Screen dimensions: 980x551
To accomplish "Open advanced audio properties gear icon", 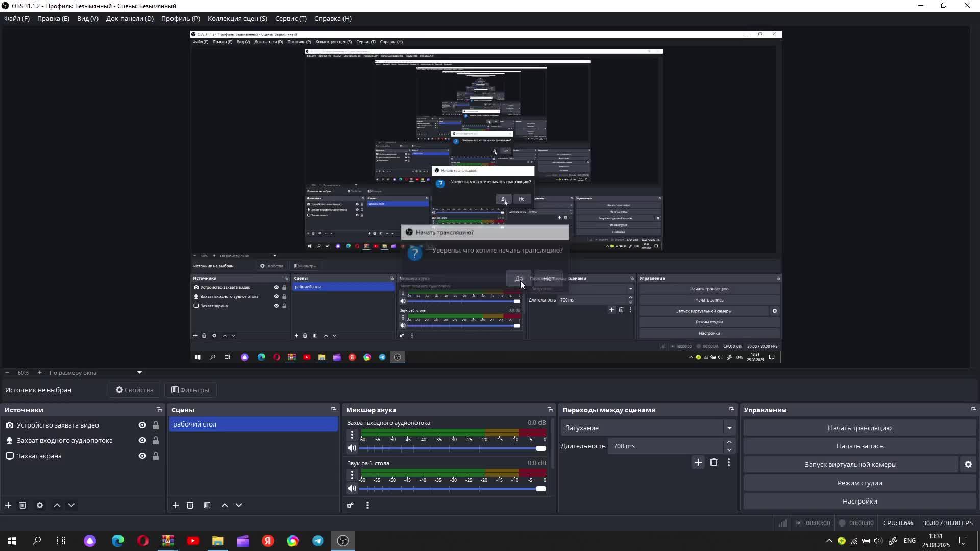I will (x=350, y=505).
